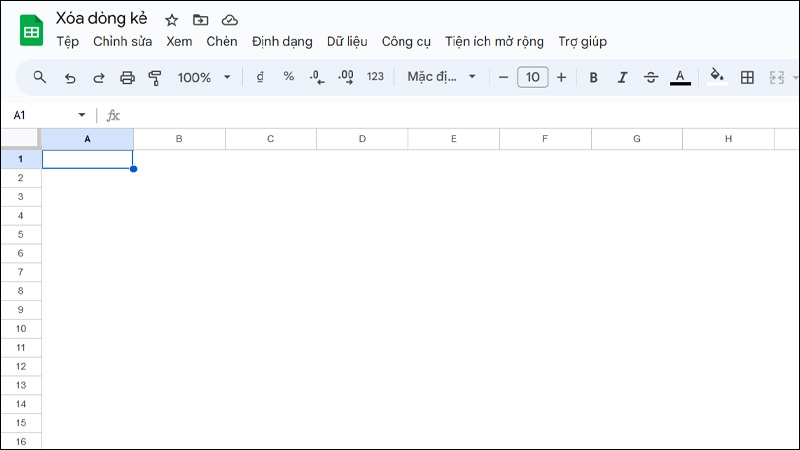Image resolution: width=800 pixels, height=450 pixels.
Task: Select row 2 header
Action: pyautogui.click(x=20, y=178)
